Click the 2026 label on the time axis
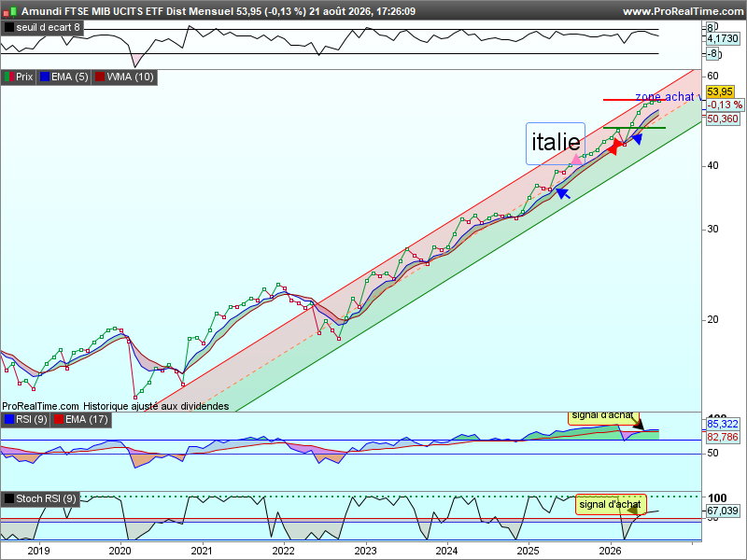Viewport: 747px width, 560px height. 611,551
